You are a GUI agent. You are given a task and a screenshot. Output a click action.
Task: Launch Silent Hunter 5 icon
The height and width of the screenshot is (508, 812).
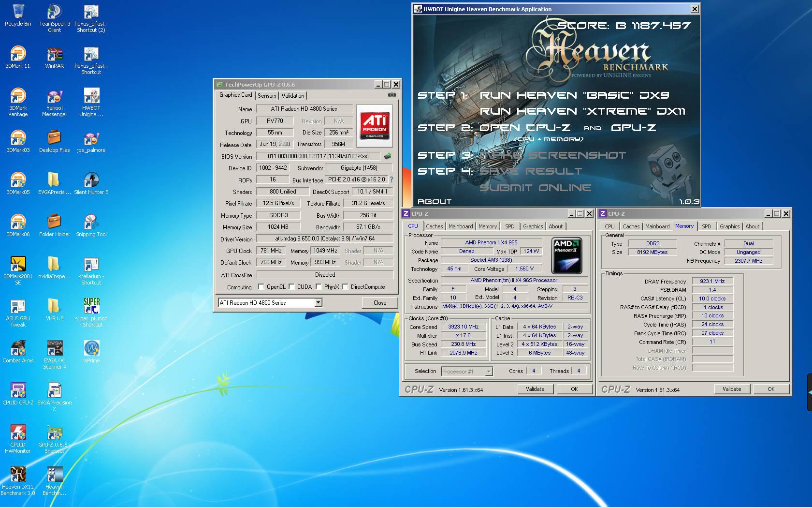[x=91, y=183]
